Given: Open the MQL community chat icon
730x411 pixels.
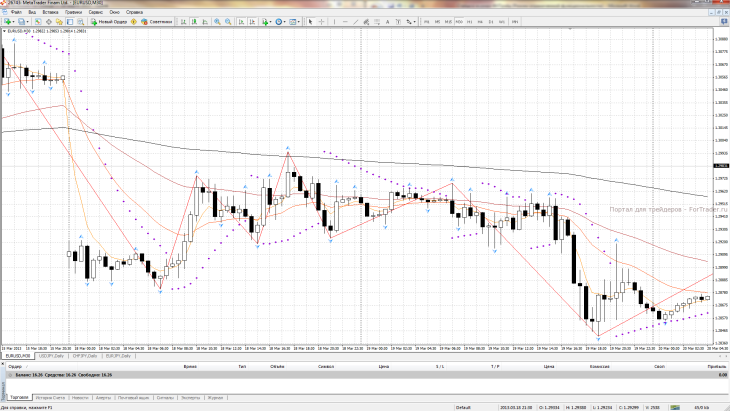Looking at the screenshot, I should pos(724,21).
